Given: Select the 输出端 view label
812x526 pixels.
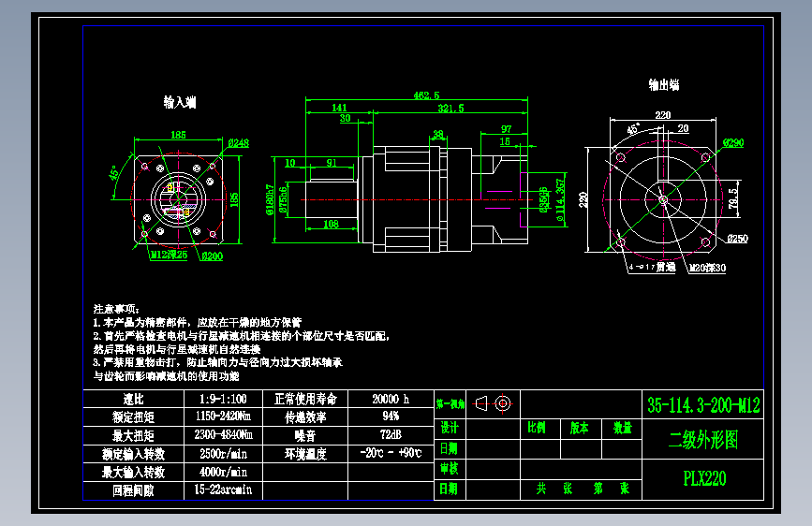Looking at the screenshot, I should point(664,84).
